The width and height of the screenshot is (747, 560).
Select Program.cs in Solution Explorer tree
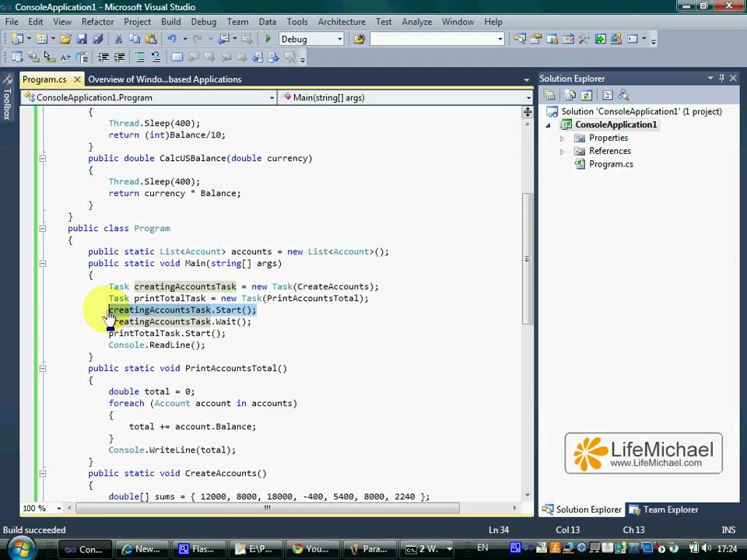[x=611, y=164]
